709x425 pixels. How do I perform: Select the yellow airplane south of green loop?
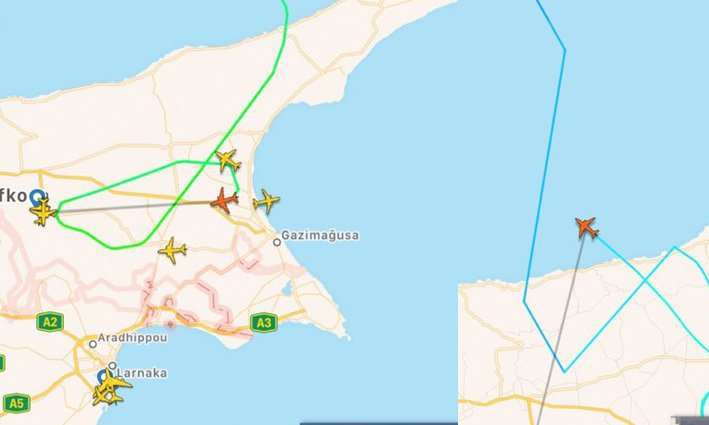[x=172, y=250]
